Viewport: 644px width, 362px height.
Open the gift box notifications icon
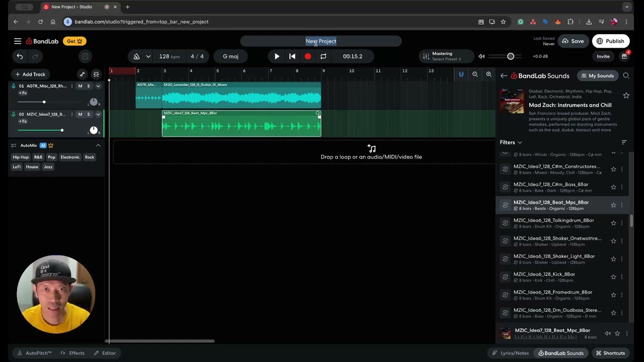pyautogui.click(x=624, y=56)
